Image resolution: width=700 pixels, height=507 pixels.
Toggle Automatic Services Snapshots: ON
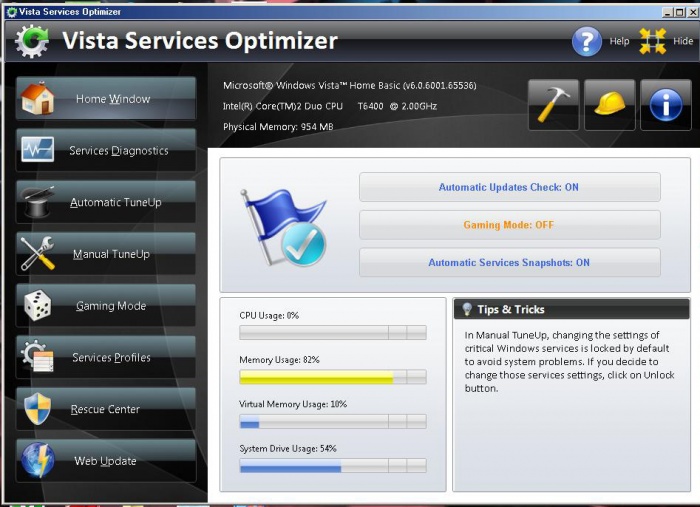tap(509, 262)
